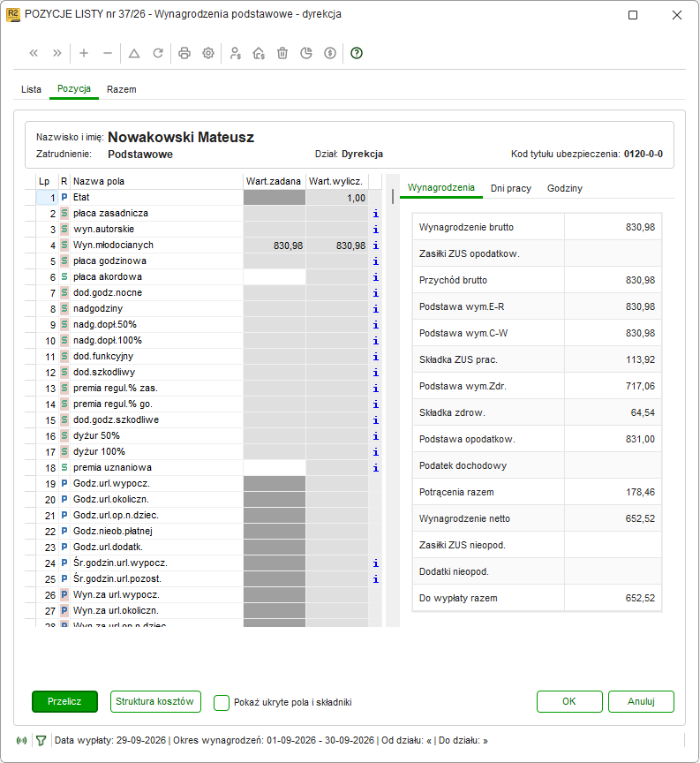Open the pie chart icon
The height and width of the screenshot is (763, 700).
[306, 53]
